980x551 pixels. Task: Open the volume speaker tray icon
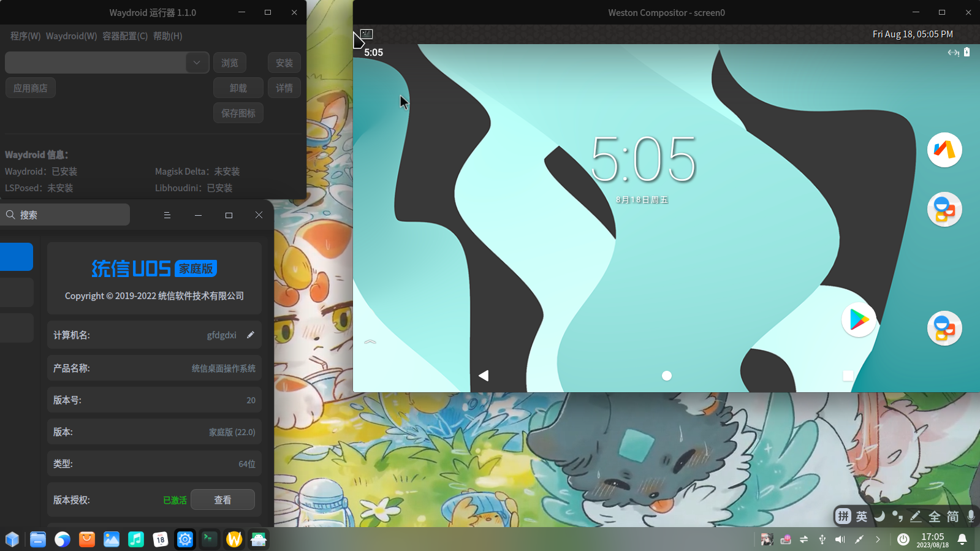pyautogui.click(x=840, y=539)
